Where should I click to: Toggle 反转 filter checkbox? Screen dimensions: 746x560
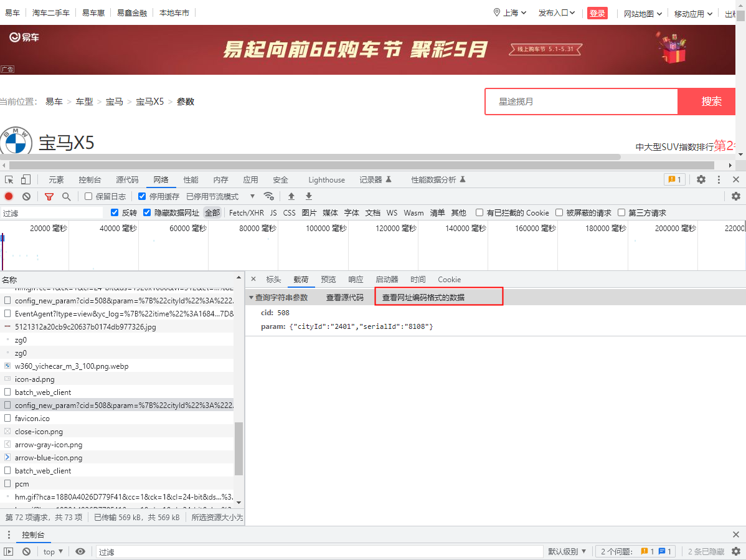(x=114, y=212)
